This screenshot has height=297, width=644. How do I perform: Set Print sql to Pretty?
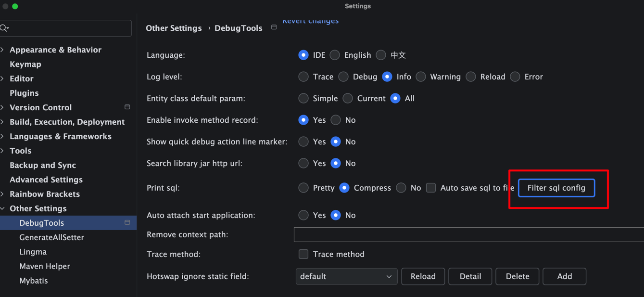pos(303,188)
